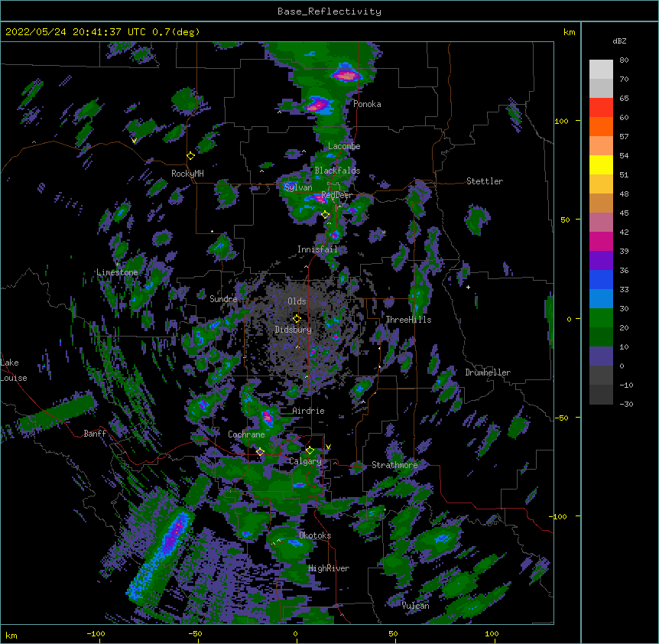Click the km unit label at top right

[x=569, y=32]
